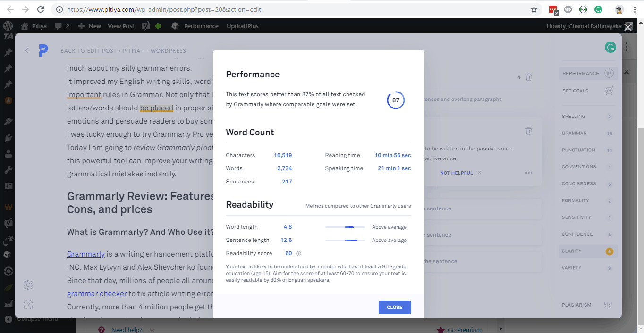Bookmark the page with the star icon
Image resolution: width=644 pixels, height=333 pixels.
[x=534, y=9]
